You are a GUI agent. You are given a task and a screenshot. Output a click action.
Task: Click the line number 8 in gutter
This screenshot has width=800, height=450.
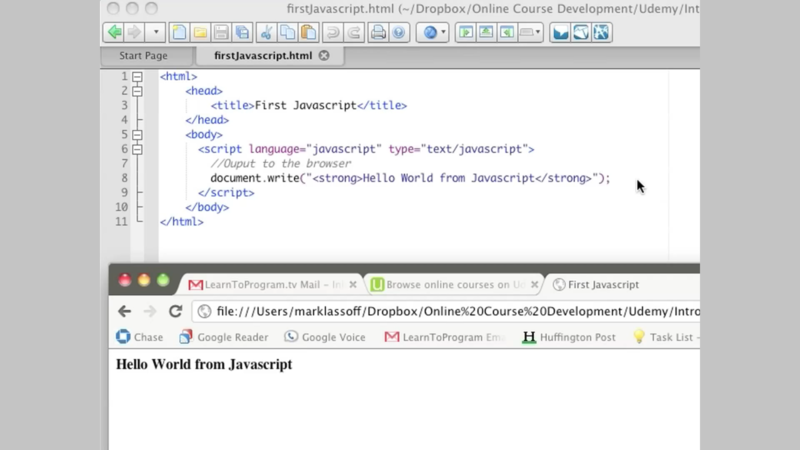tap(124, 178)
